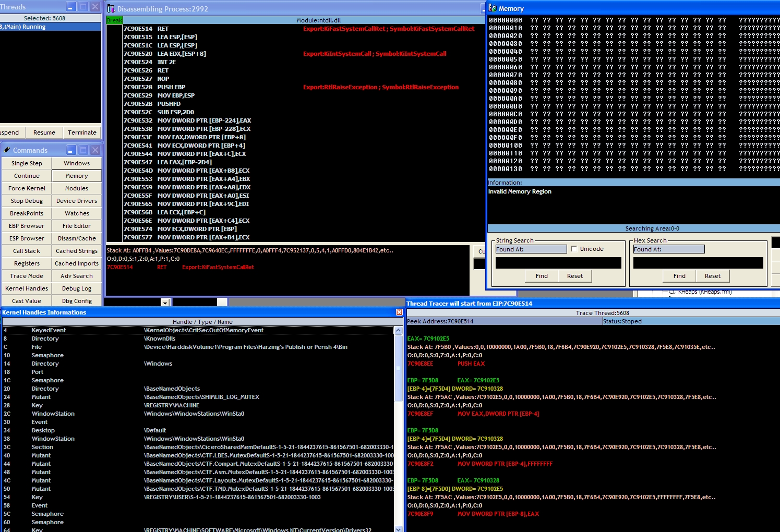780x532 pixels.
Task: Toggle Trace Mode
Action: point(26,276)
